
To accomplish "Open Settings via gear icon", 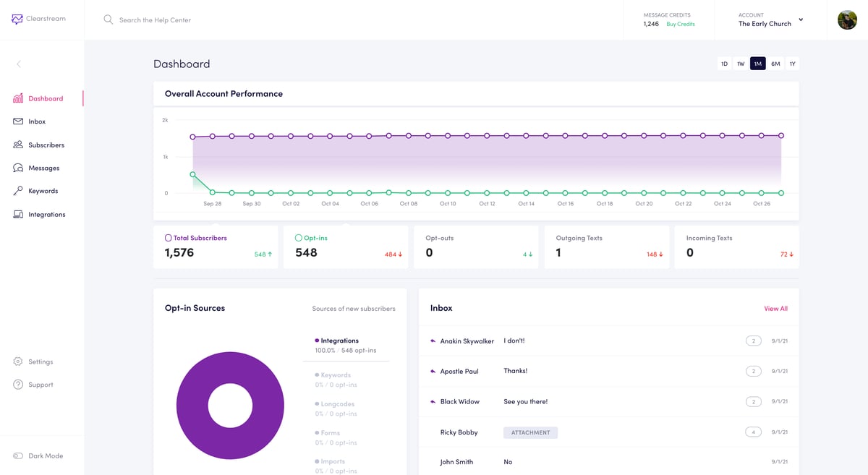I will click(18, 361).
